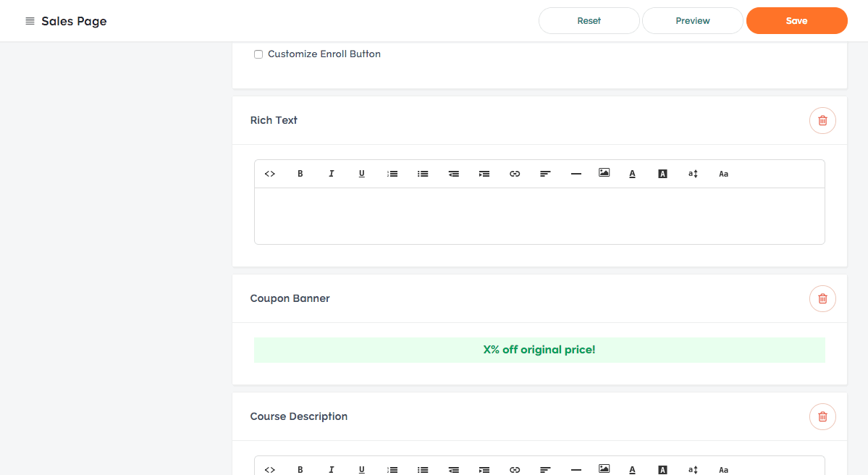Apply underline in Rich Text toolbar
Image resolution: width=868 pixels, height=475 pixels.
(362, 174)
